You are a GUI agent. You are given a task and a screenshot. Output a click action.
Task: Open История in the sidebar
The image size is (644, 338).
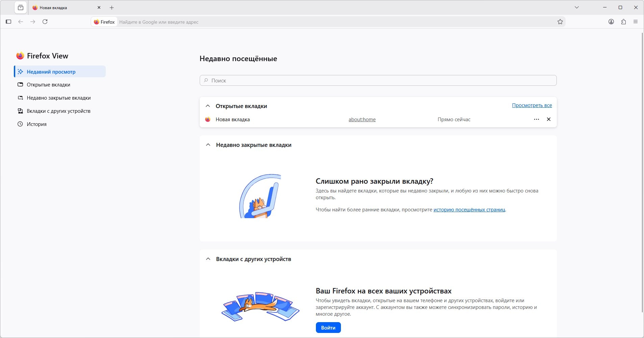(x=60, y=124)
